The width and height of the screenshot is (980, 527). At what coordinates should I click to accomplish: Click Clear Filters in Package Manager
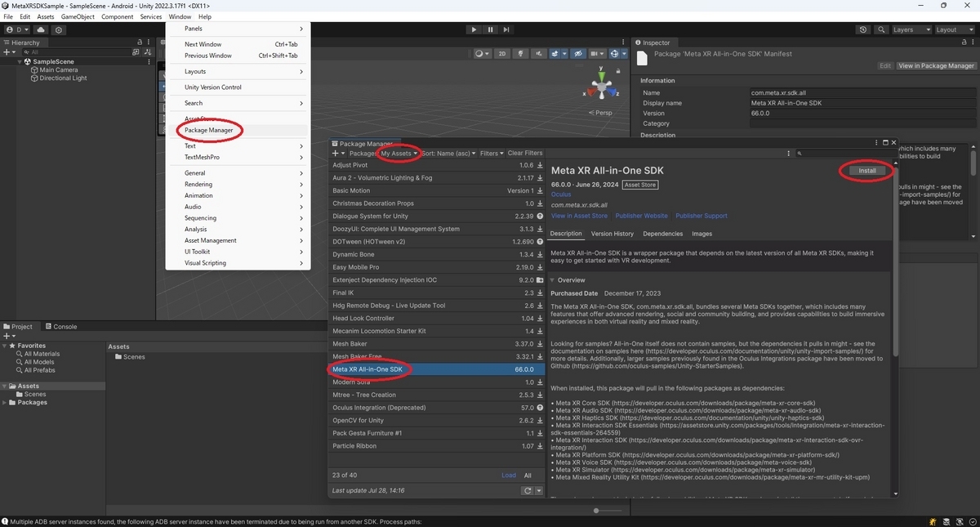tap(525, 153)
